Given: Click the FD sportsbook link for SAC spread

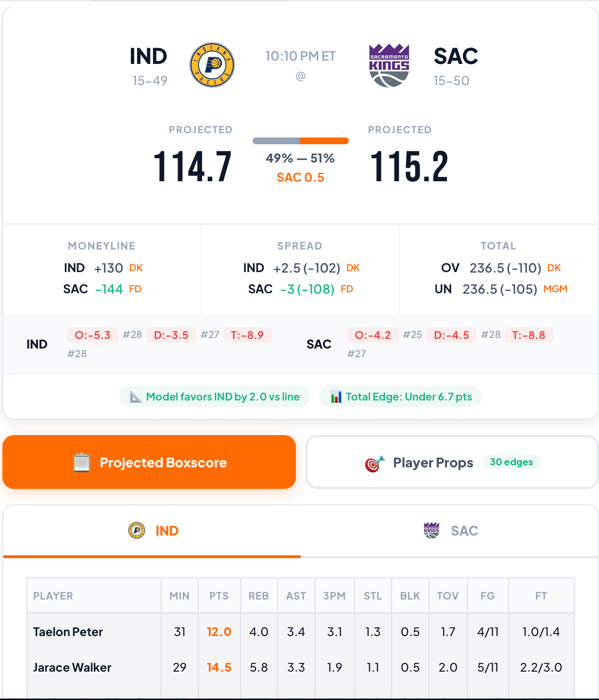Looking at the screenshot, I should 347,289.
